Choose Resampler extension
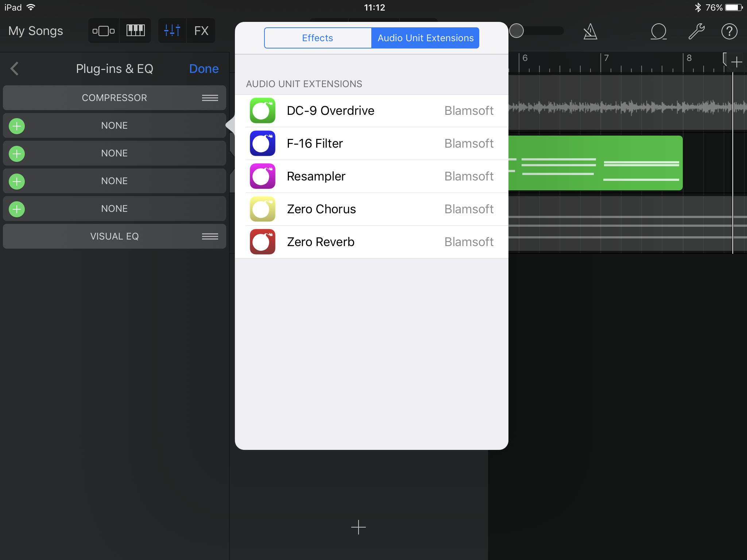 coord(372,176)
